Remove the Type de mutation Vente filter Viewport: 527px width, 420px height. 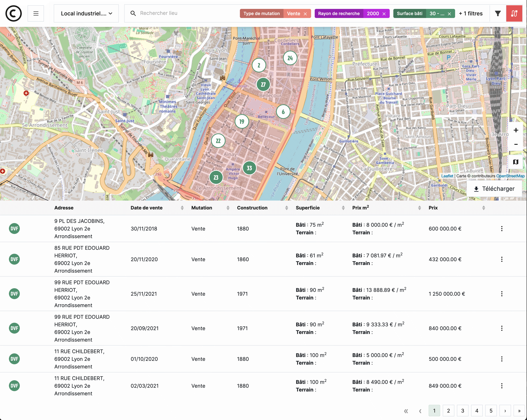coord(305,14)
